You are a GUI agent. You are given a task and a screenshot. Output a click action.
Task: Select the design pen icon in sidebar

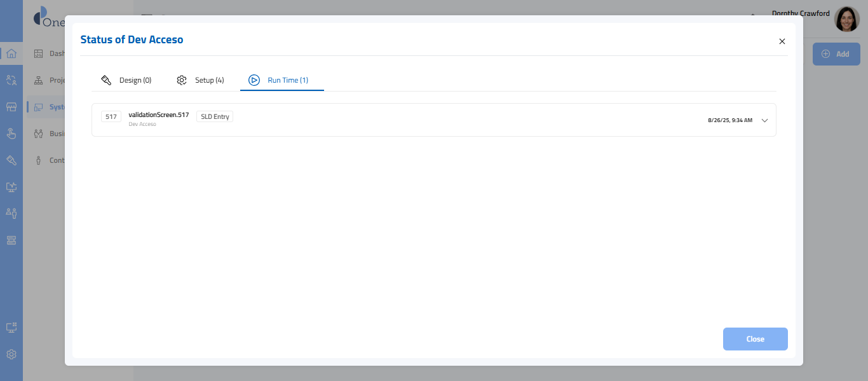pos(11,160)
